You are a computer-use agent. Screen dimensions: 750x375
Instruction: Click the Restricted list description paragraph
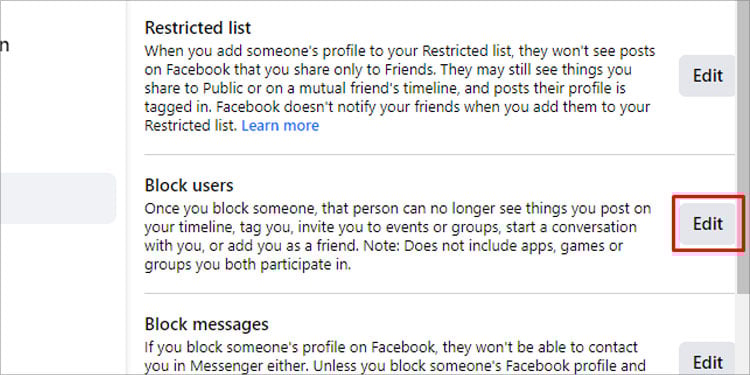400,88
